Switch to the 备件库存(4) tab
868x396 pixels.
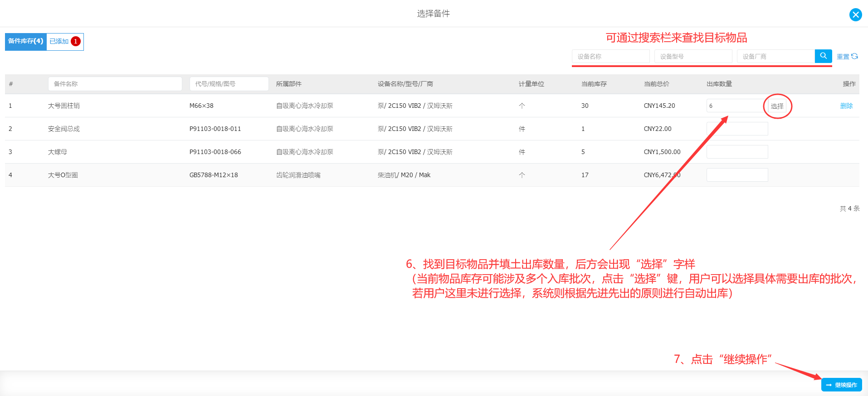(26, 42)
